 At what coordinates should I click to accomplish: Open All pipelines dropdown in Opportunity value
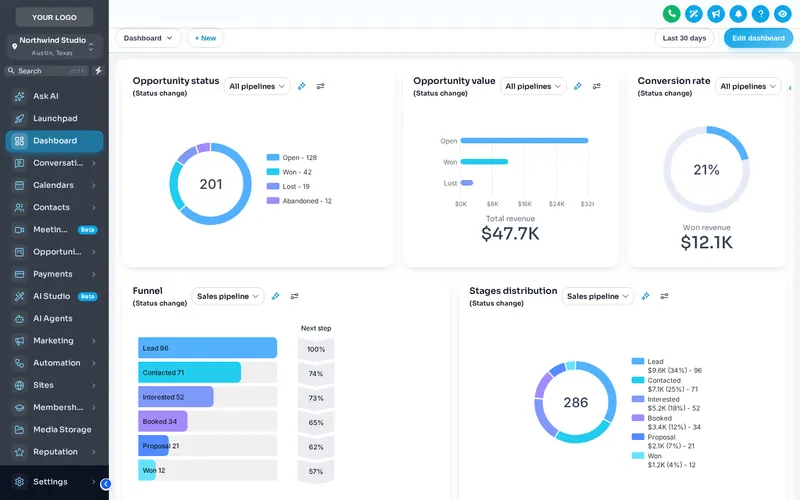pos(533,86)
